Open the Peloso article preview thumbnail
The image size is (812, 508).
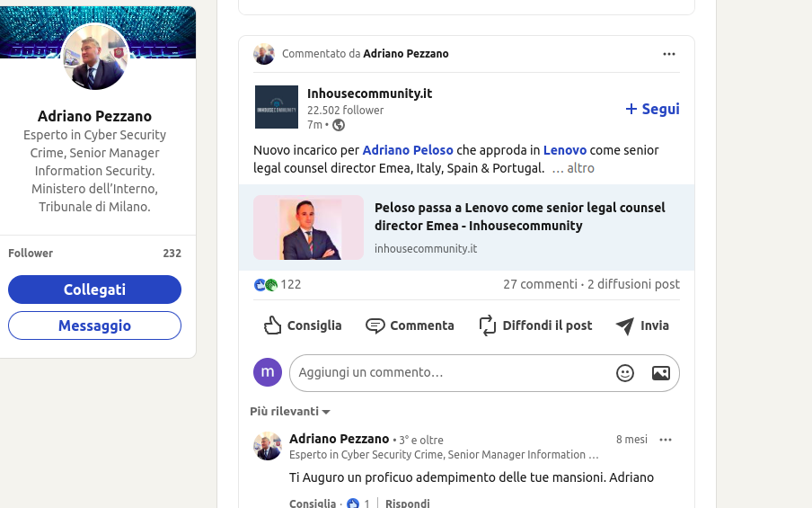pyautogui.click(x=309, y=227)
